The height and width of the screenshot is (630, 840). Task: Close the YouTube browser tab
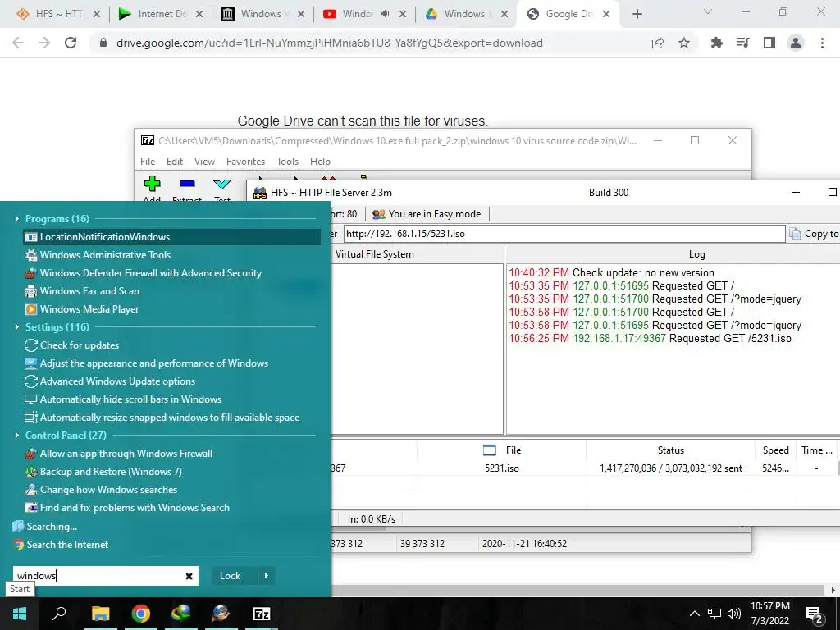(403, 14)
